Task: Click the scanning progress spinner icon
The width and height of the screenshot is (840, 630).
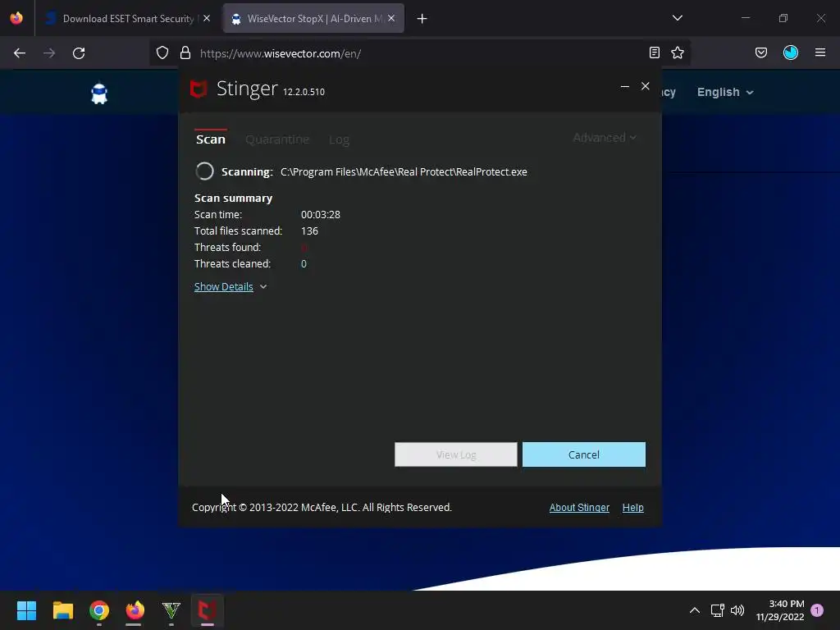Action: (x=204, y=171)
